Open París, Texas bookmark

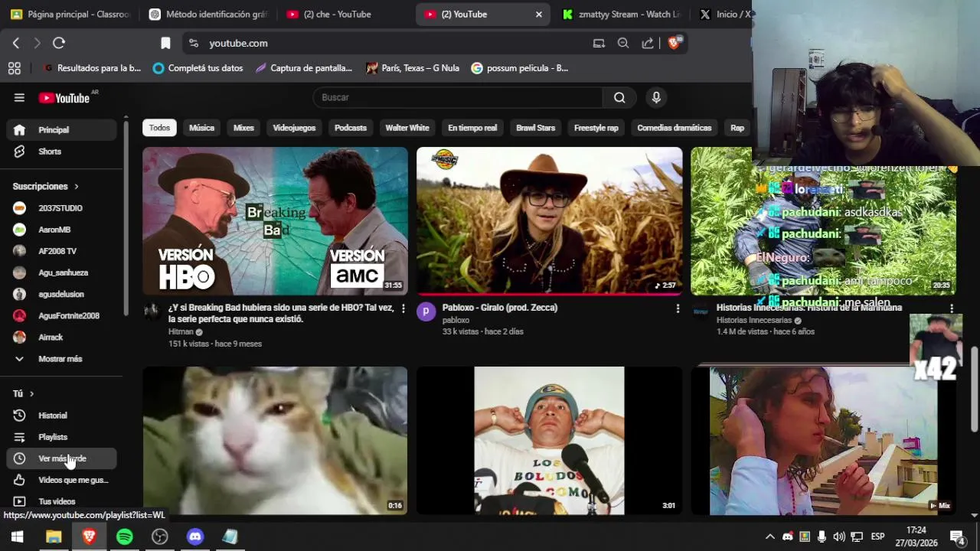(413, 68)
